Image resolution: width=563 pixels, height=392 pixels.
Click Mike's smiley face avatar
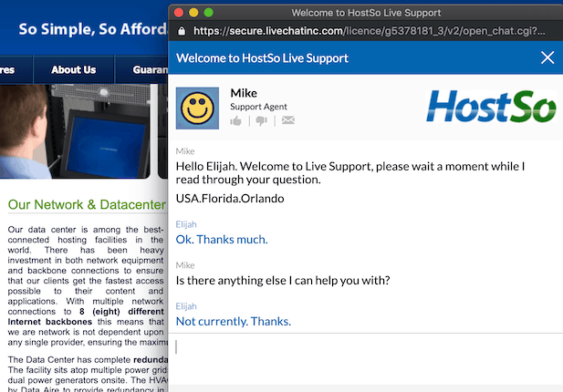click(197, 108)
